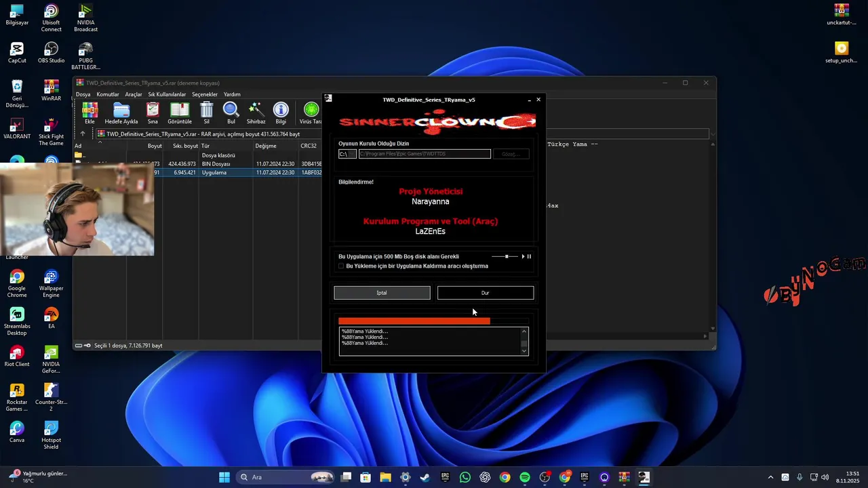Click the Streamlabs Desktop icon

point(17,322)
